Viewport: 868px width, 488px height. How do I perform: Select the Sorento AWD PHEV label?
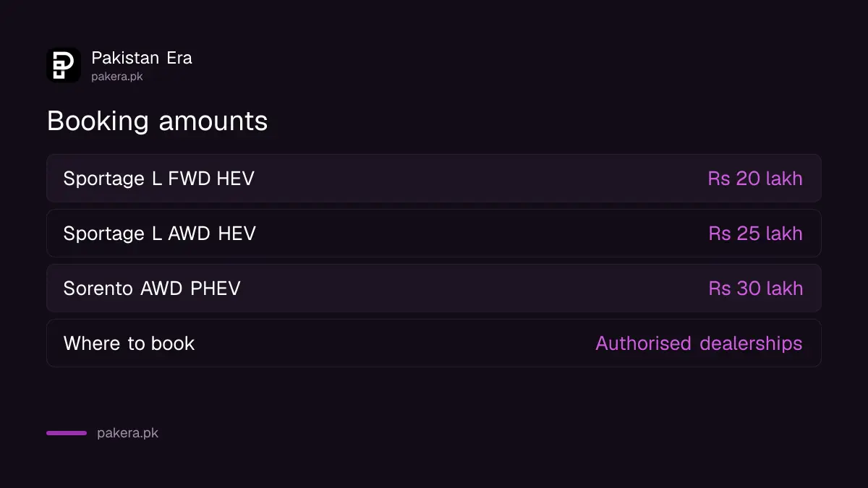(152, 288)
